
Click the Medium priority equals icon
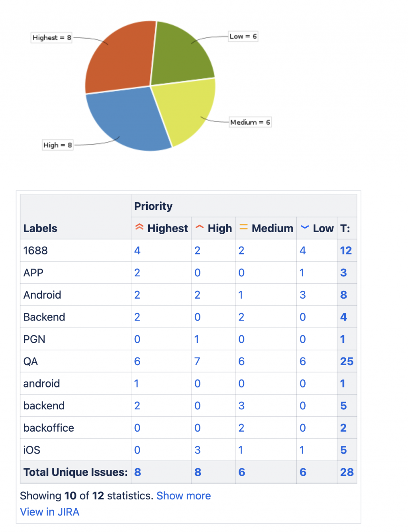point(243,227)
